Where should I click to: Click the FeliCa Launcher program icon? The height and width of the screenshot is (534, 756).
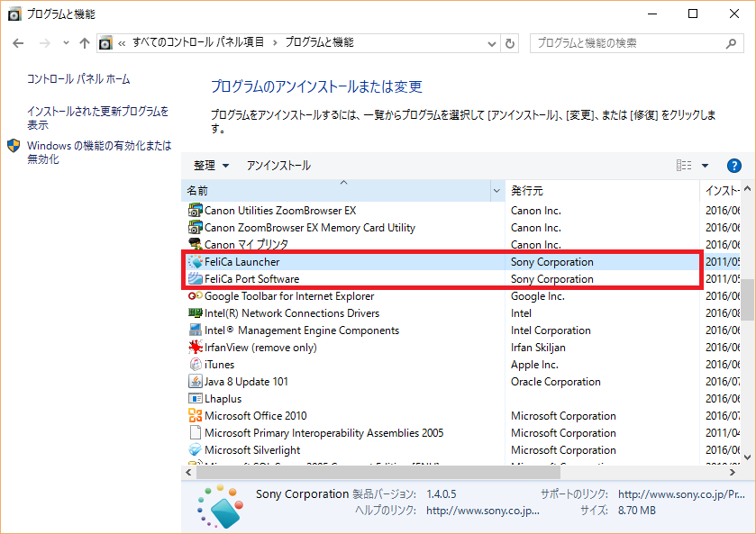(x=196, y=262)
